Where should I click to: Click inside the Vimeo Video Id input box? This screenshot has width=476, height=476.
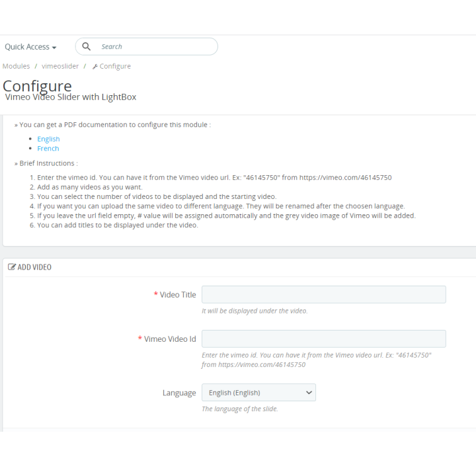coord(324,338)
